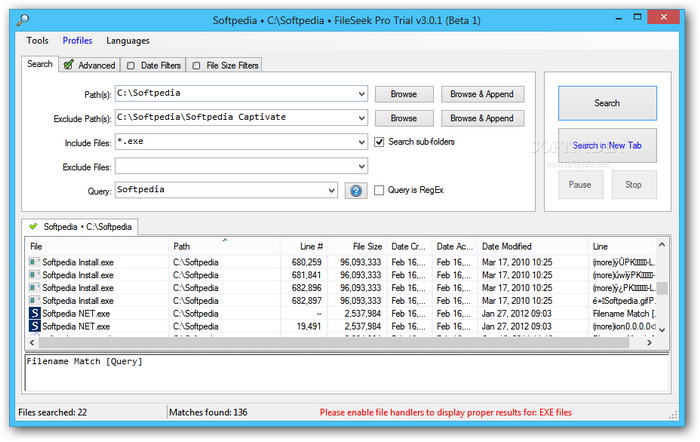Image resolution: width=700 pixels, height=442 pixels.
Task: Click the horizontal scroll left arrow
Action: tap(32, 342)
